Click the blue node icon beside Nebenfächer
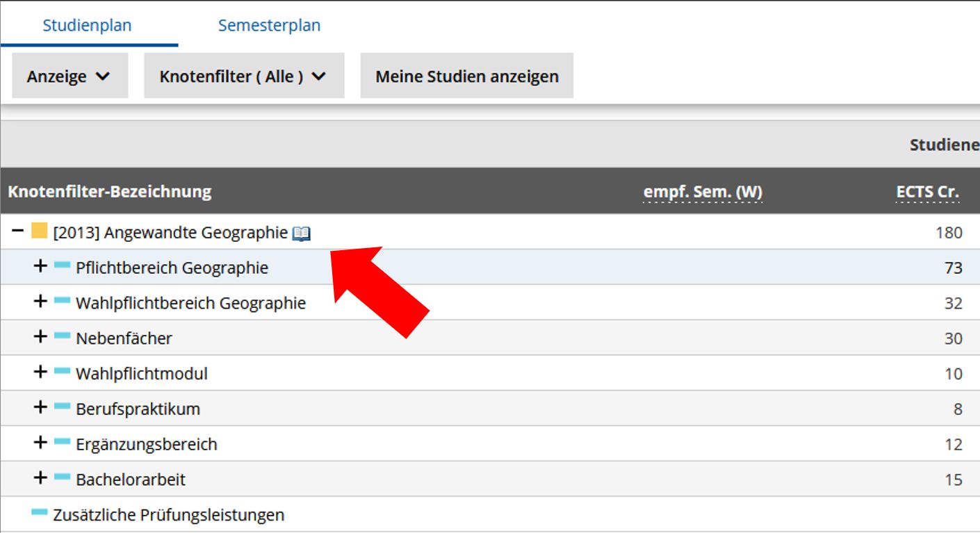 [63, 336]
